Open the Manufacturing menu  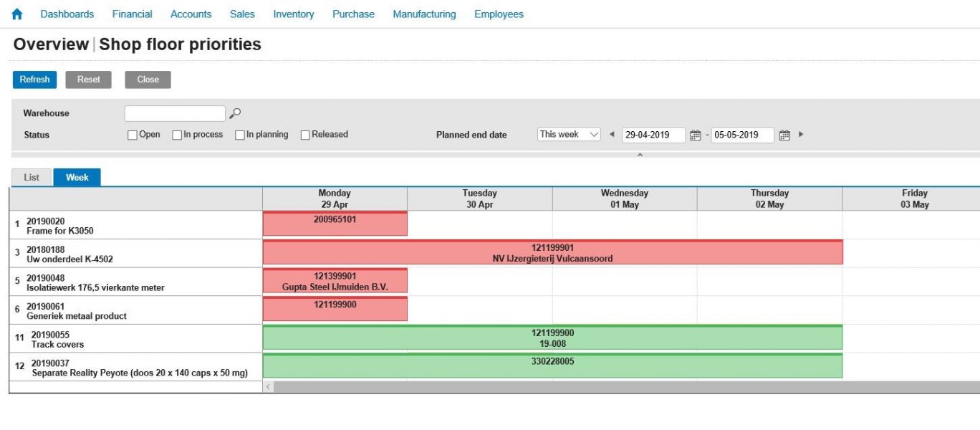[424, 14]
